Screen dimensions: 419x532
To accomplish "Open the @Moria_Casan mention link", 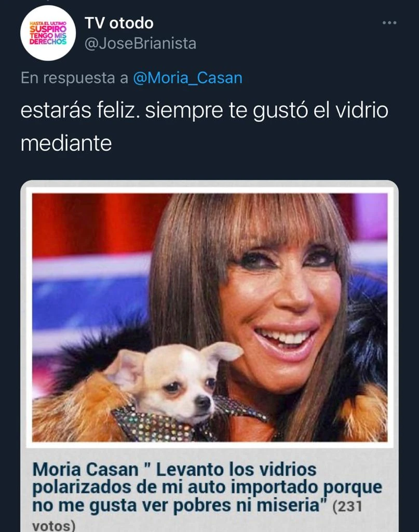I will tap(188, 78).
